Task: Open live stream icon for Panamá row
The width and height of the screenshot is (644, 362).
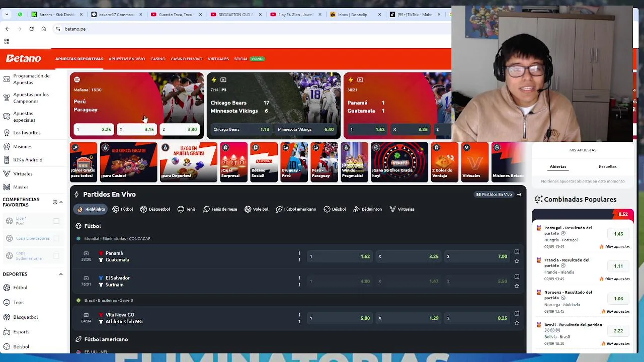Action: (86, 253)
